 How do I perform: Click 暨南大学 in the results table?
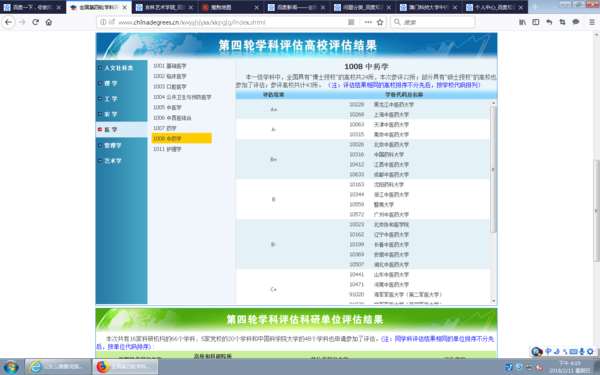click(x=384, y=204)
